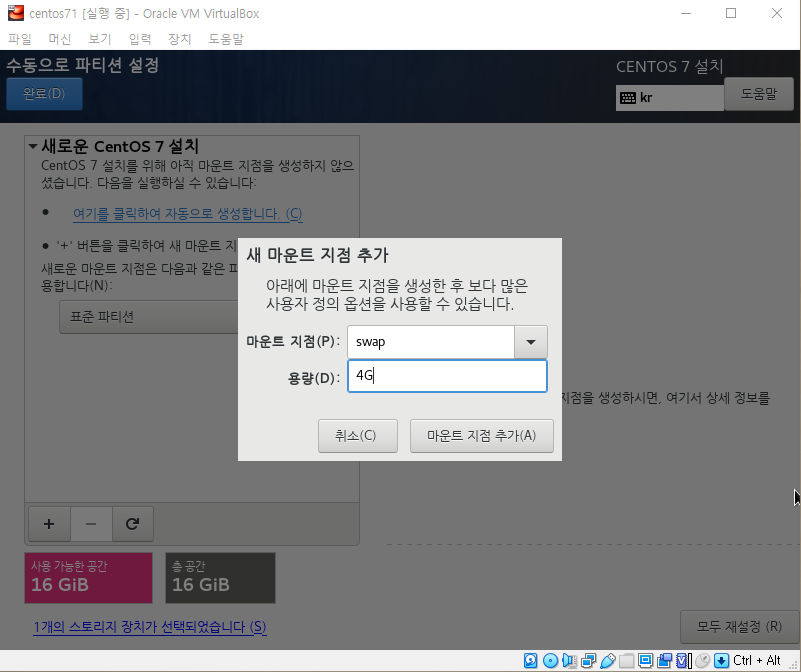Click the minus button to remove mount point
Image resolution: width=801 pixels, height=672 pixels.
(91, 524)
